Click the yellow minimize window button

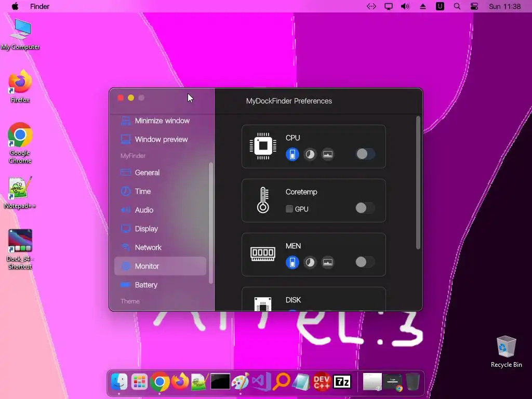tap(131, 98)
